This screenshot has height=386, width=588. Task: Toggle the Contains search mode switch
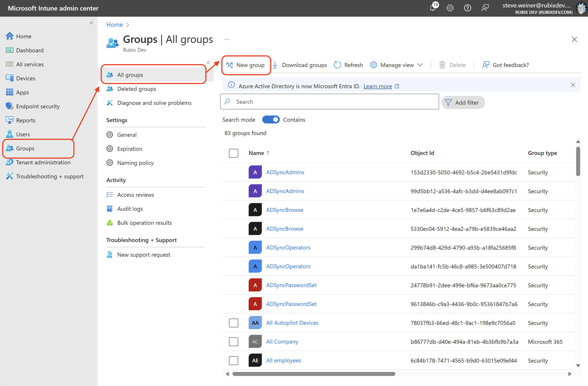tap(271, 119)
